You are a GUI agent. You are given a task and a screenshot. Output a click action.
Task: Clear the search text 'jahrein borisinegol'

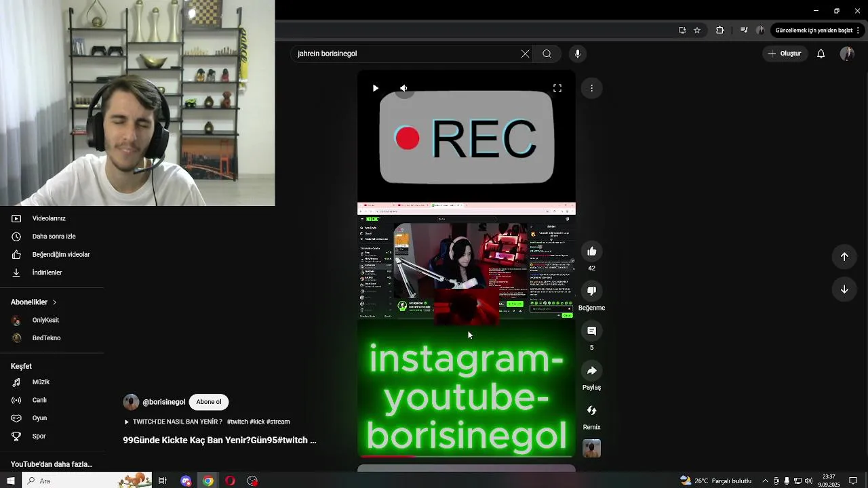[x=525, y=54]
